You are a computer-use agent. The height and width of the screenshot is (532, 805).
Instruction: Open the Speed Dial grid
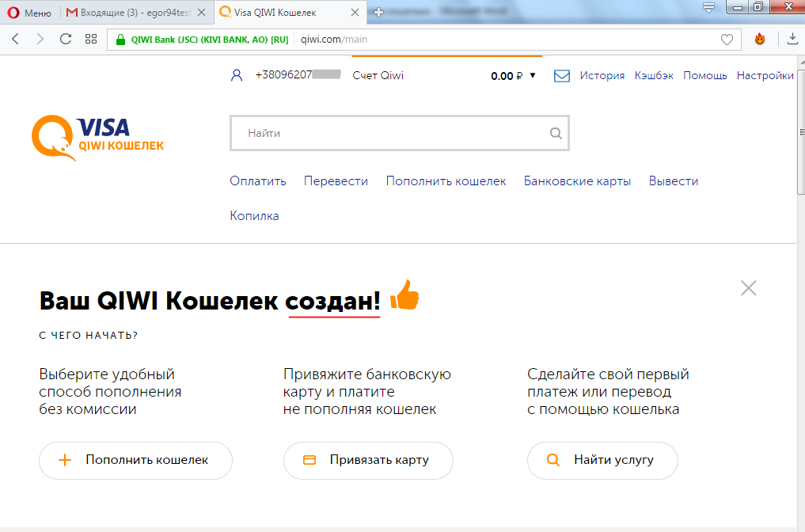[91, 39]
